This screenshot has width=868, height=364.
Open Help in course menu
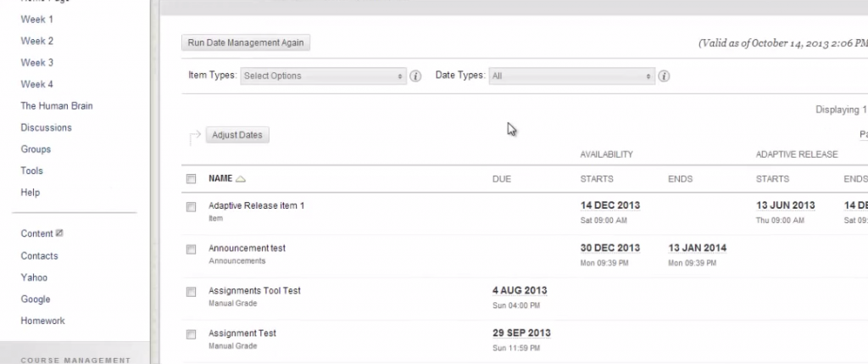(30, 193)
